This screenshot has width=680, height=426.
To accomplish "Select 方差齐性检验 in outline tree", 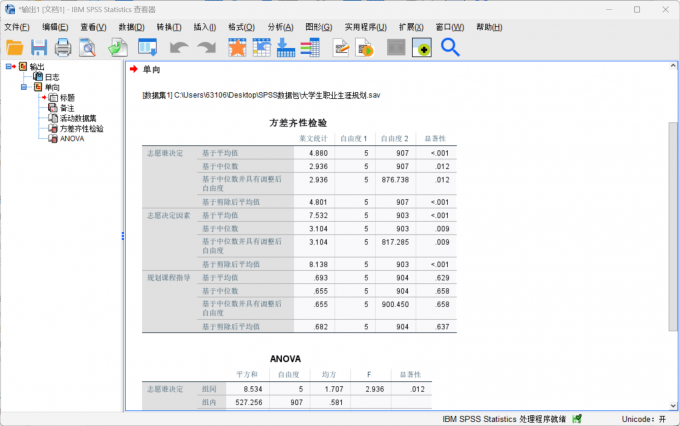I will point(82,128).
